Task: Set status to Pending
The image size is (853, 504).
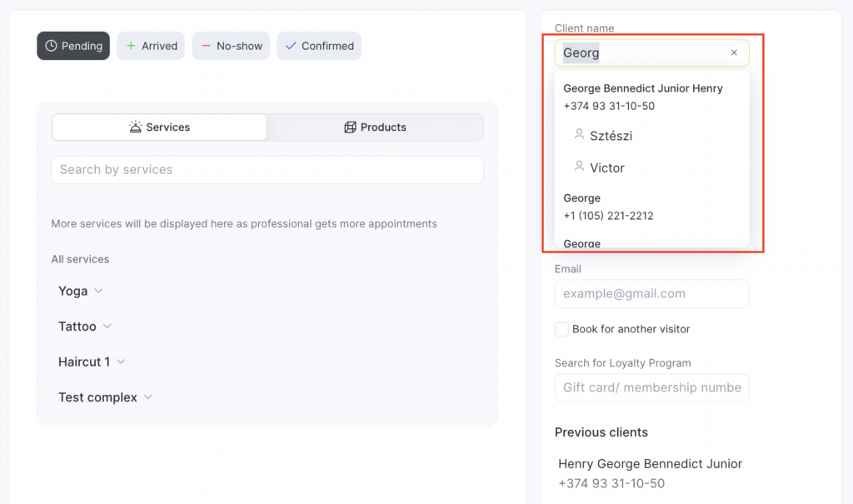Action: click(73, 46)
